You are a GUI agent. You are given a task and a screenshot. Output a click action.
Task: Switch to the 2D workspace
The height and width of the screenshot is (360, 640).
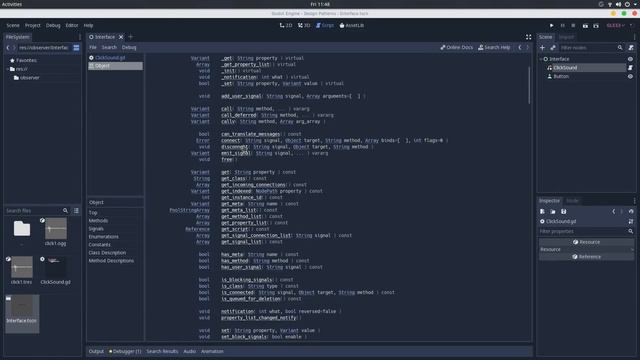coord(286,25)
